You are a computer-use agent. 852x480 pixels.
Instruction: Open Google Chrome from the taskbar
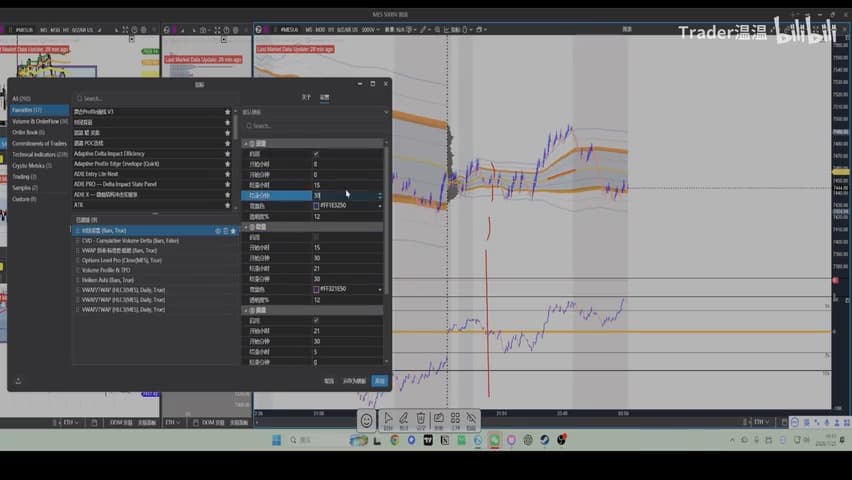395,440
